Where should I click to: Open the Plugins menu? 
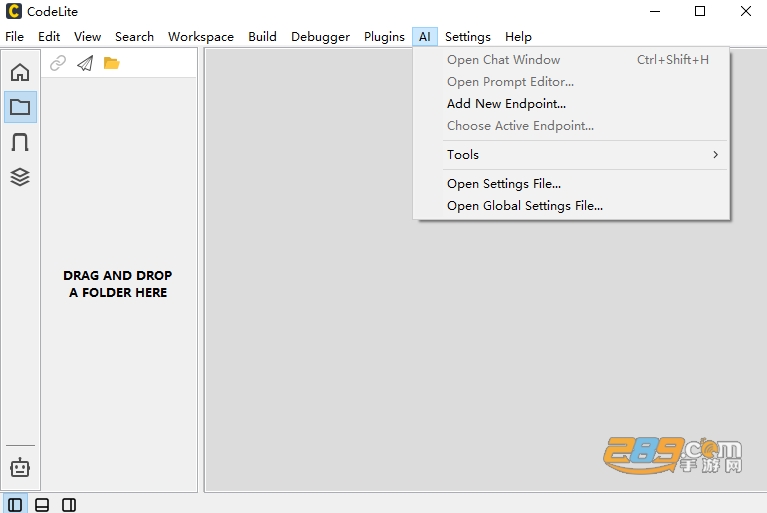[384, 37]
